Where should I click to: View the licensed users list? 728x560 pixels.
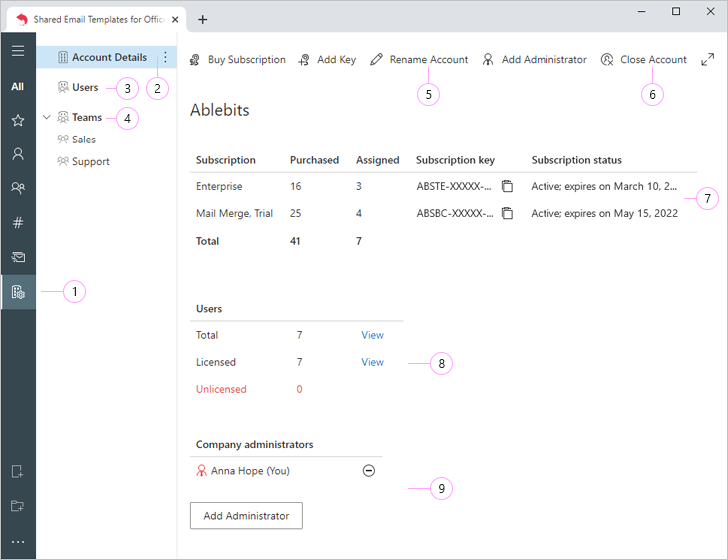coord(372,362)
